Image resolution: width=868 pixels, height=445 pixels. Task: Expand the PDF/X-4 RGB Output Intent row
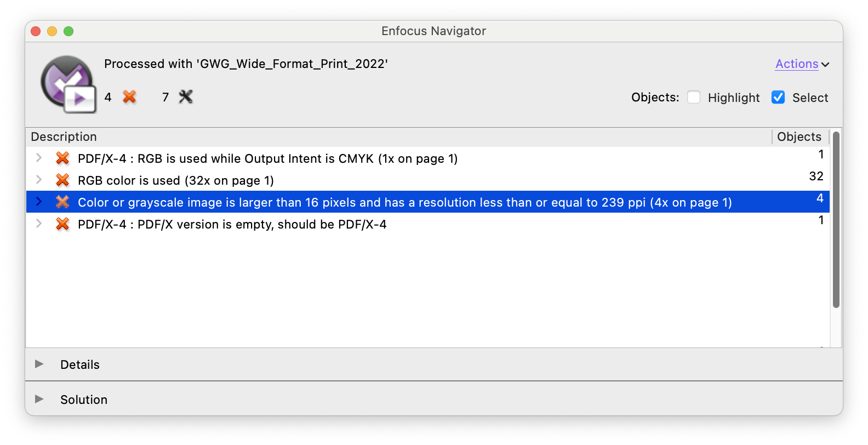38,158
